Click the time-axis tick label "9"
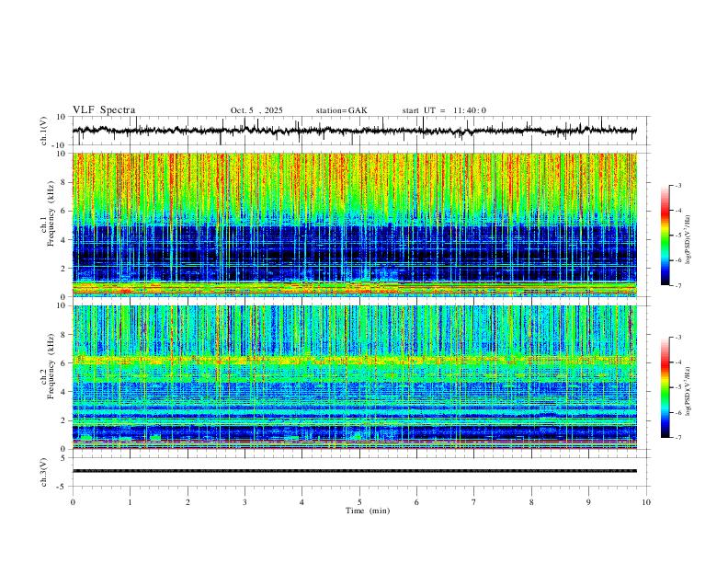728x563 pixels. 588,502
